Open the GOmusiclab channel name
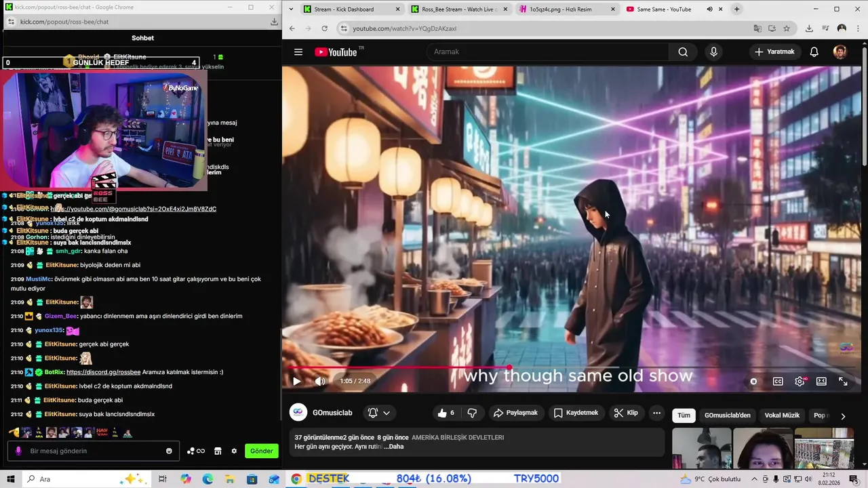Screen dimensions: 868x488 pos(332,413)
